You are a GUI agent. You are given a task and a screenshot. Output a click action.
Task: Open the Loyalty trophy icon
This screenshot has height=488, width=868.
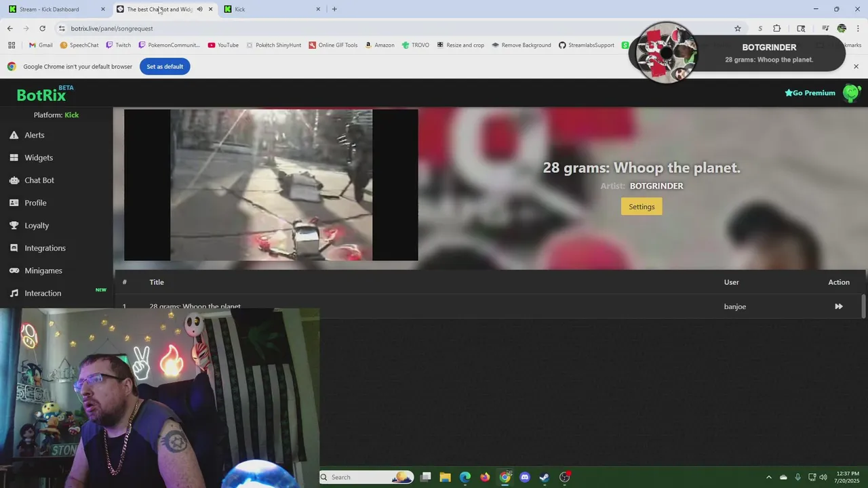coord(14,226)
